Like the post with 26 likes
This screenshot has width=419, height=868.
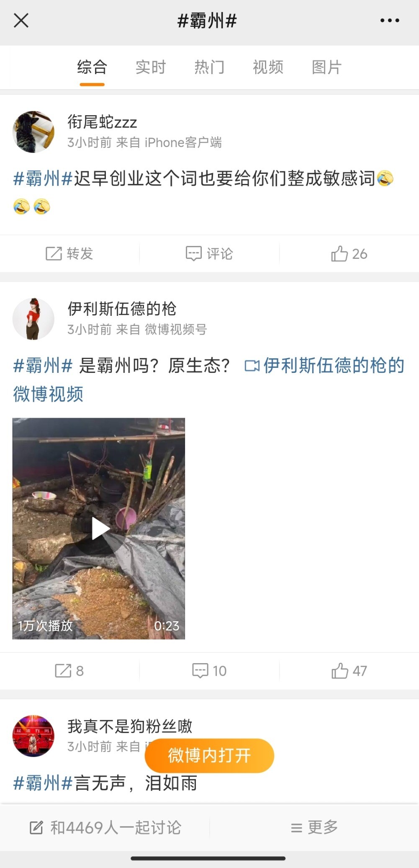[x=349, y=253]
